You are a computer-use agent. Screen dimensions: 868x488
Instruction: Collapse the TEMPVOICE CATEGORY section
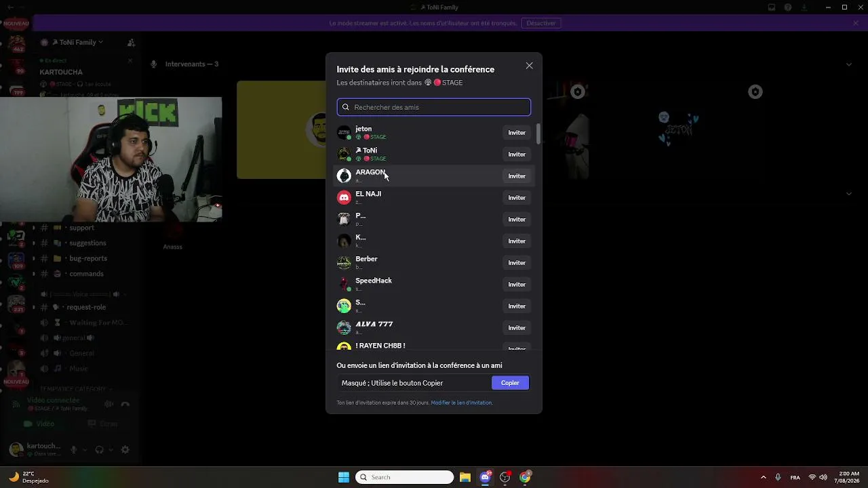(x=75, y=389)
